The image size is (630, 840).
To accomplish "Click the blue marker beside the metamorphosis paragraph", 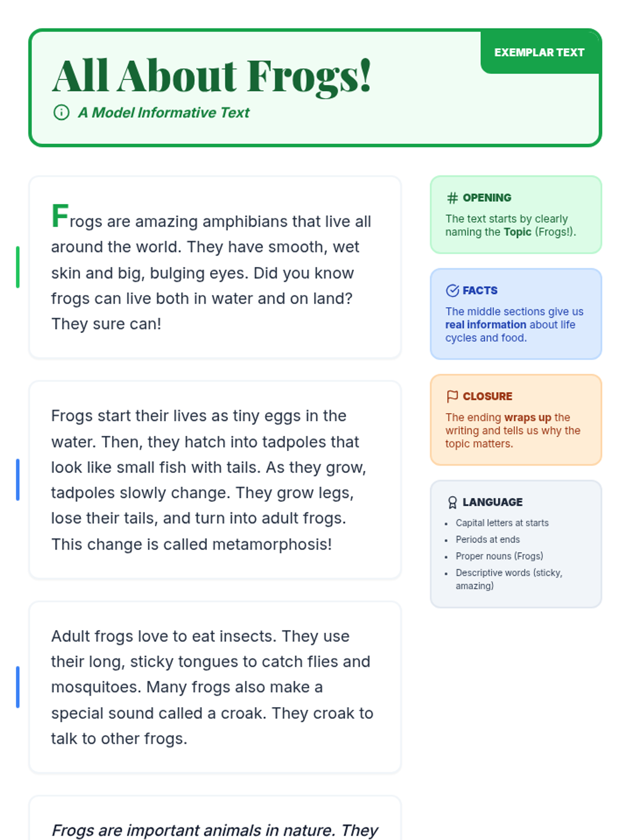I will point(18,479).
